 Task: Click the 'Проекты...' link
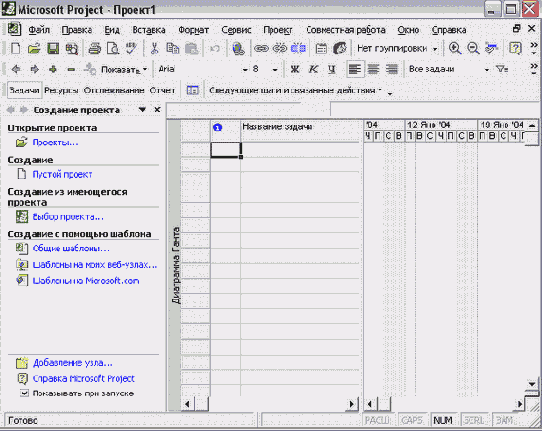(x=55, y=142)
